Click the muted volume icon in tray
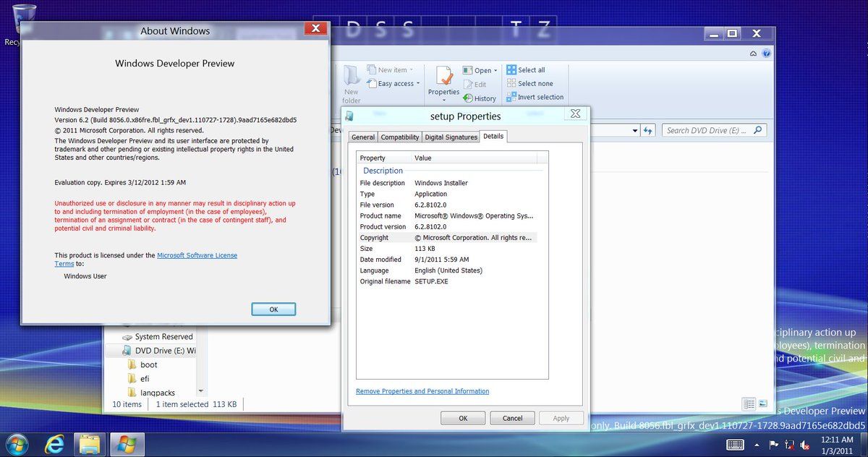The width and height of the screenshot is (868, 457). pyautogui.click(x=804, y=445)
